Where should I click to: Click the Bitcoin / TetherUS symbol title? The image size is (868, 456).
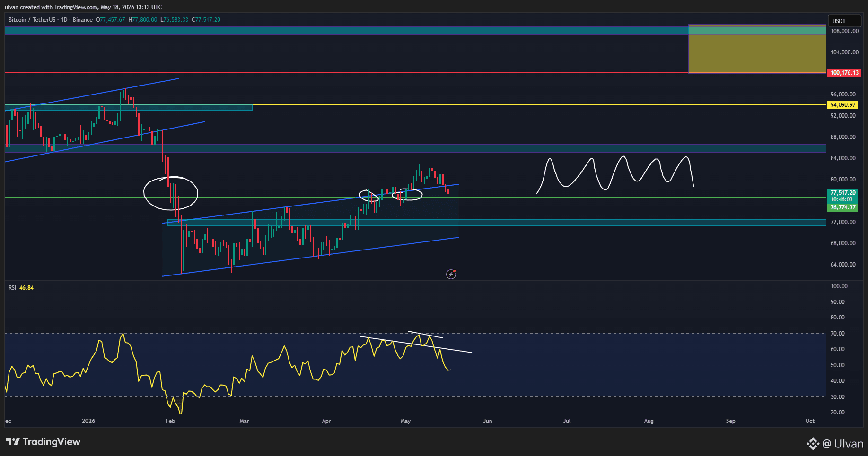coord(32,20)
